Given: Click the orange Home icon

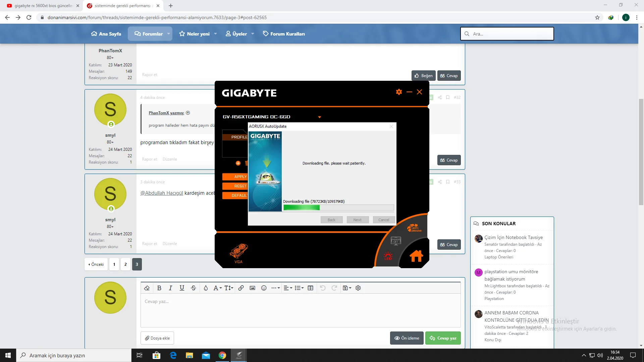Looking at the screenshot, I should coord(416,256).
